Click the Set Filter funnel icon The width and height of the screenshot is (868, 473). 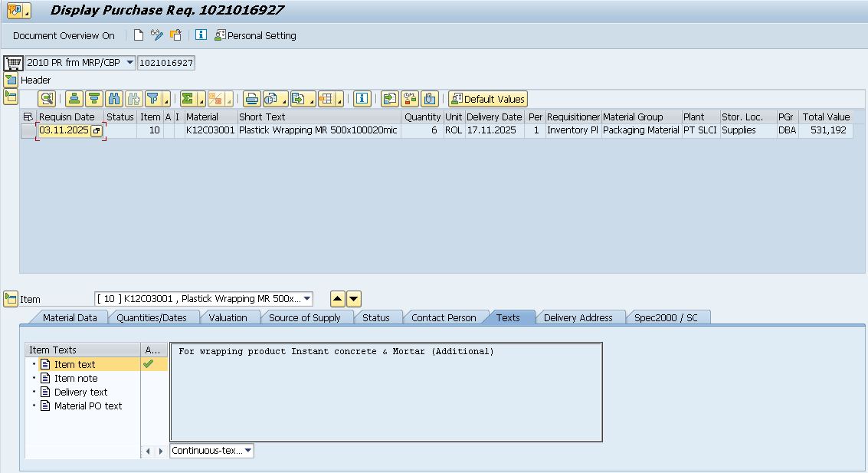click(x=152, y=99)
